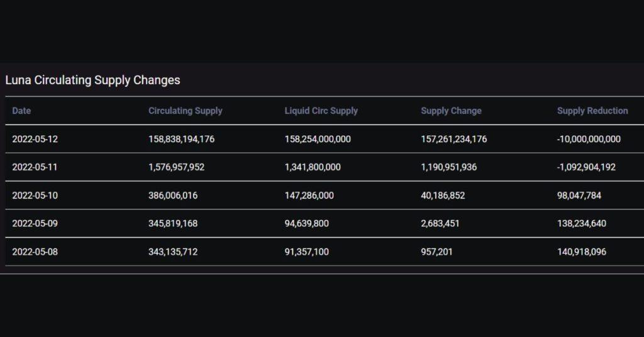Select supply change value 40,186,852
The width and height of the screenshot is (644, 337).
(443, 196)
